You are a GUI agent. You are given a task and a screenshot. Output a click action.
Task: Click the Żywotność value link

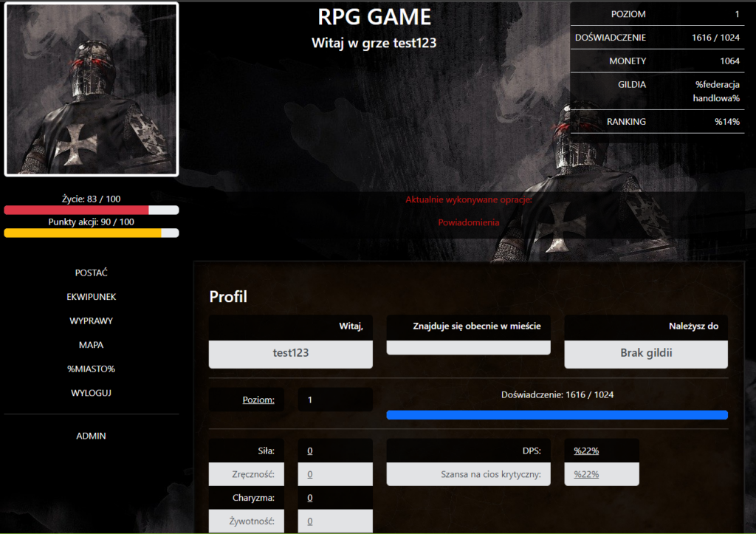pos(310,521)
